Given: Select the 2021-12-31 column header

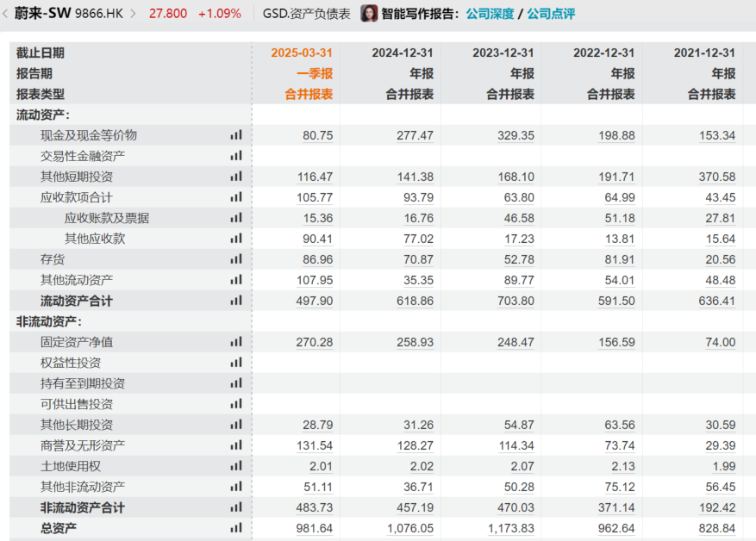Looking at the screenshot, I should 705,53.
